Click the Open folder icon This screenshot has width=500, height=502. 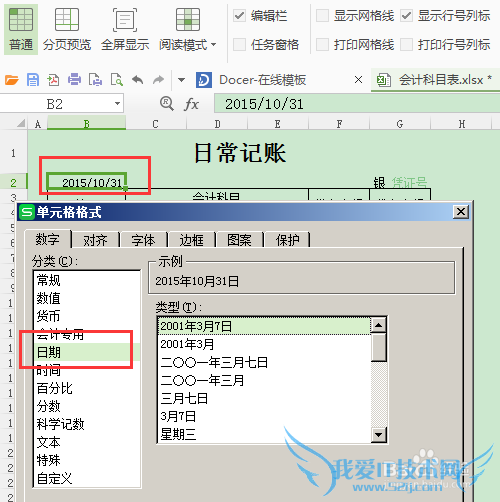coord(12,80)
